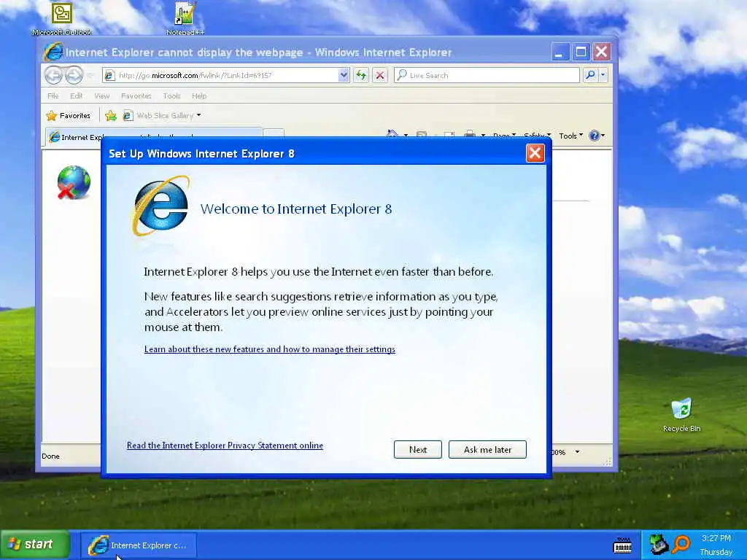This screenshot has width=747, height=560.
Task: Click the green Refresh arrows button
Action: [x=361, y=75]
